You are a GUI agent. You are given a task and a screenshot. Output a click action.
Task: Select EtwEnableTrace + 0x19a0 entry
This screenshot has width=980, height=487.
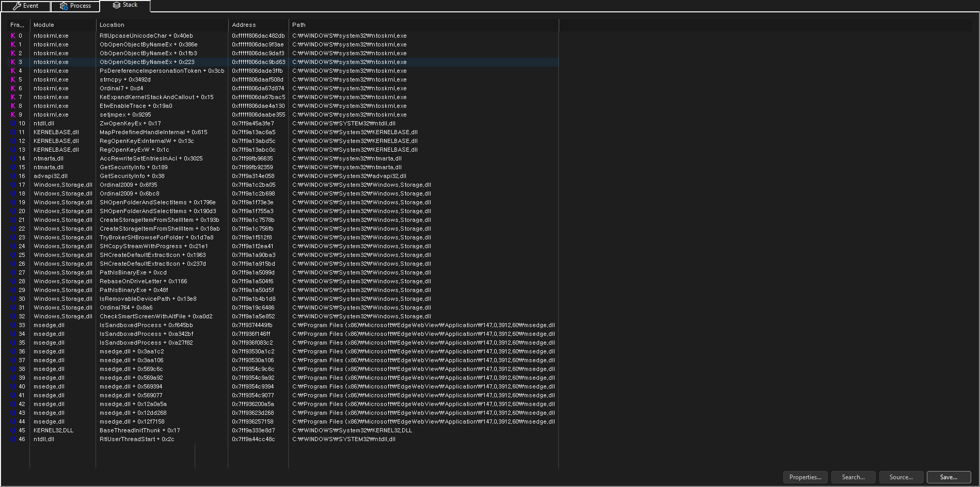[x=136, y=106]
